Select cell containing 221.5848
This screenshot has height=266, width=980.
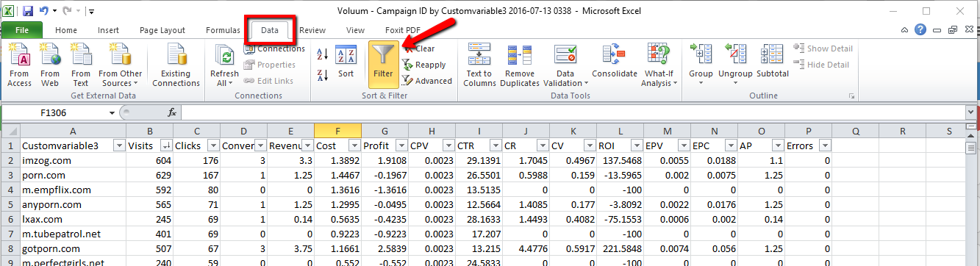click(x=620, y=248)
